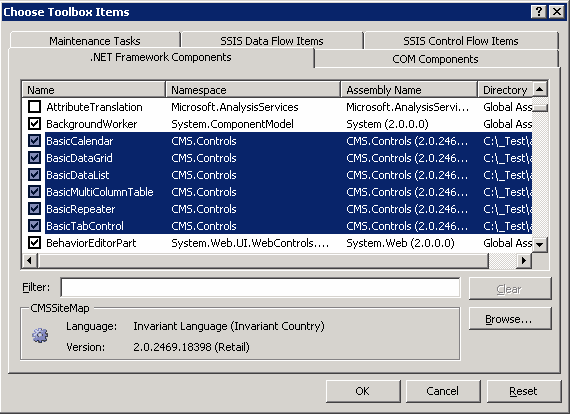Uncheck the BackgroundWorker checkbox
Image resolution: width=571 pixels, height=414 pixels.
35,124
